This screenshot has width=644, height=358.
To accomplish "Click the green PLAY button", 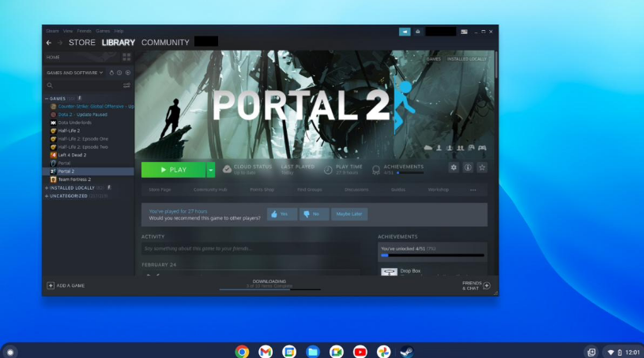I will click(173, 170).
